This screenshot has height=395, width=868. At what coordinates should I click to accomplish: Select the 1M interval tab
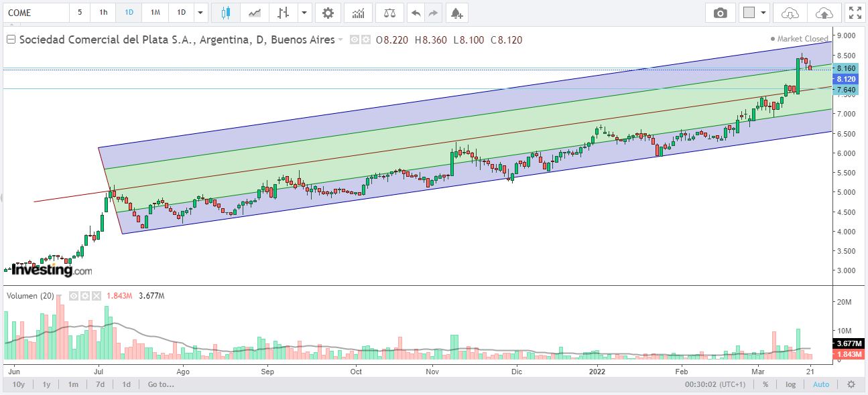pyautogui.click(x=155, y=13)
